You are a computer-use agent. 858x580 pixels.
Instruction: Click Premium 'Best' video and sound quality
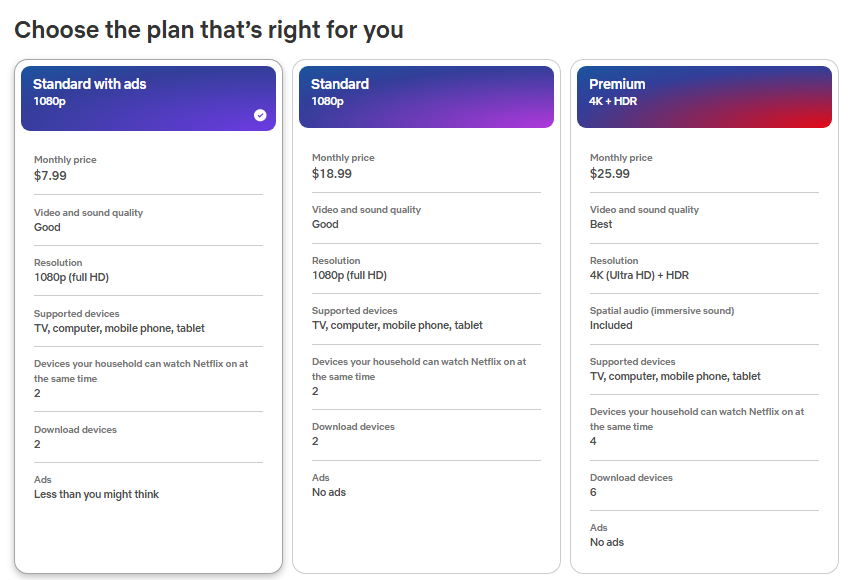point(601,224)
